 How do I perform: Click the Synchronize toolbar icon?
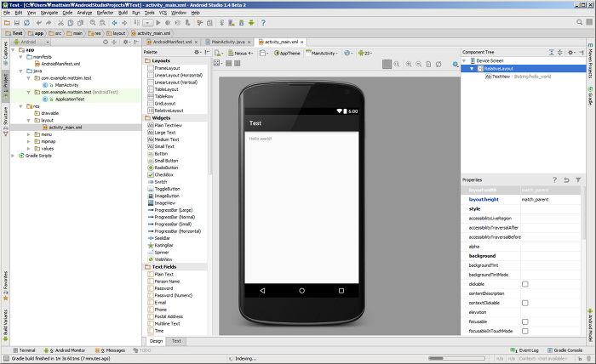(x=26, y=23)
